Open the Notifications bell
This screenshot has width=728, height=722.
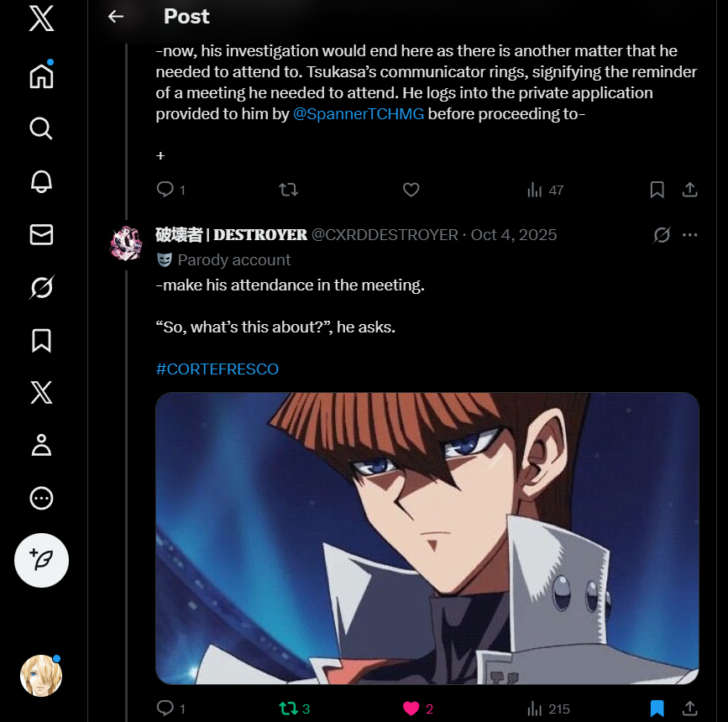41,181
